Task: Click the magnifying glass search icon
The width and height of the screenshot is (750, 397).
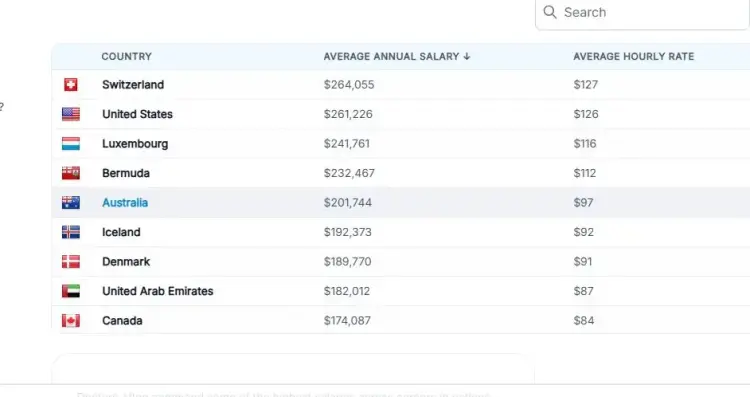Action: 550,12
